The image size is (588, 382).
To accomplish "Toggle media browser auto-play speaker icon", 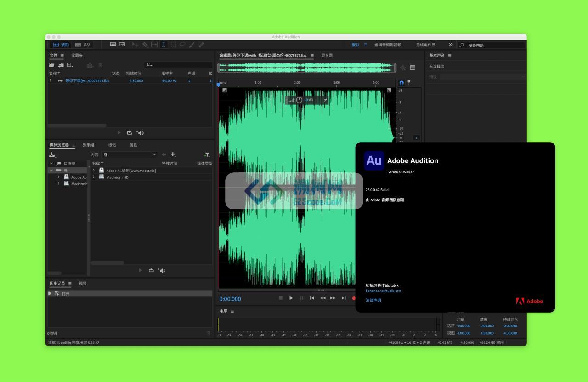I will 162,270.
